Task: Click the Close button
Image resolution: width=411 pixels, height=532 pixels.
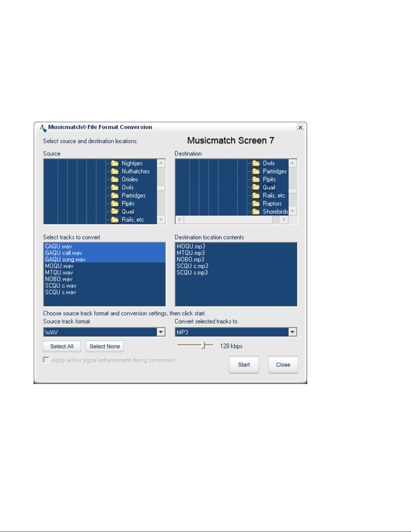Action: [283, 365]
